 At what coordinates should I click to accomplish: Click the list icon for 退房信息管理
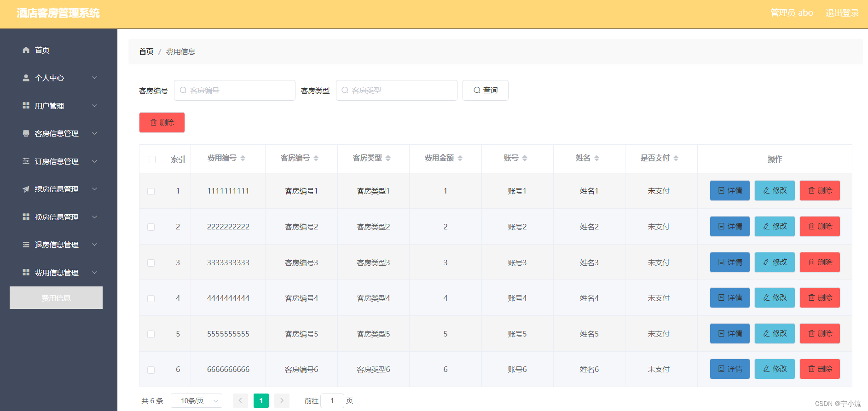(x=26, y=245)
